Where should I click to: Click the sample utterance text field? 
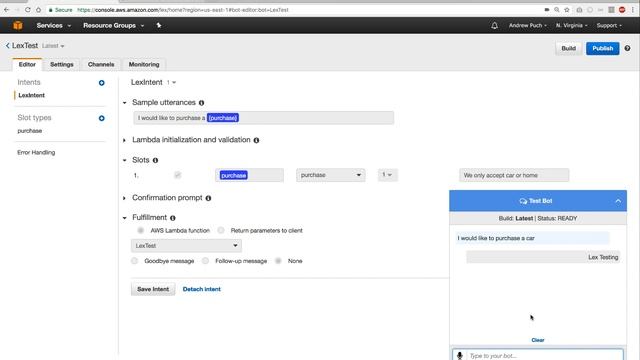coord(263,118)
